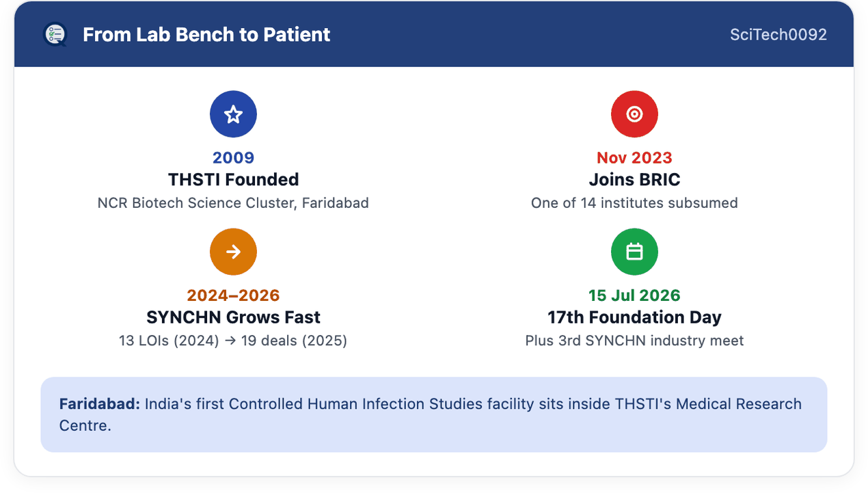Select the '15 Jul 2026' date label
Image resolution: width=868 pixels, height=493 pixels.
click(634, 295)
